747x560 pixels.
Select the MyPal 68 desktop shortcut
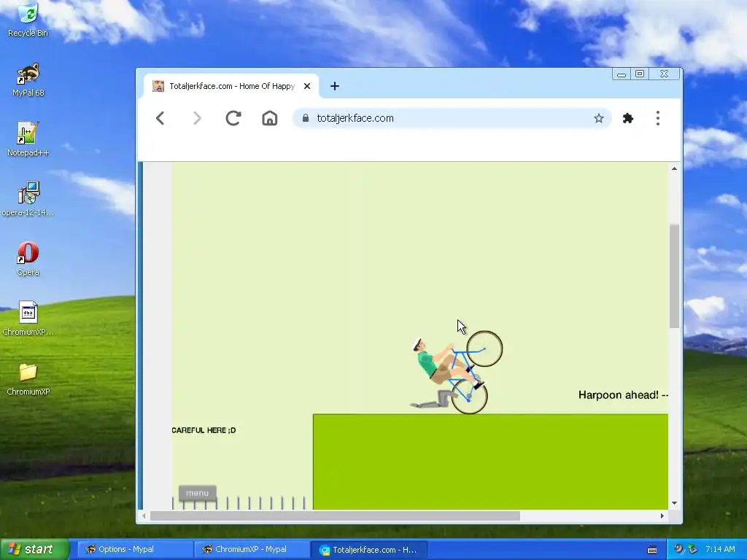28,80
